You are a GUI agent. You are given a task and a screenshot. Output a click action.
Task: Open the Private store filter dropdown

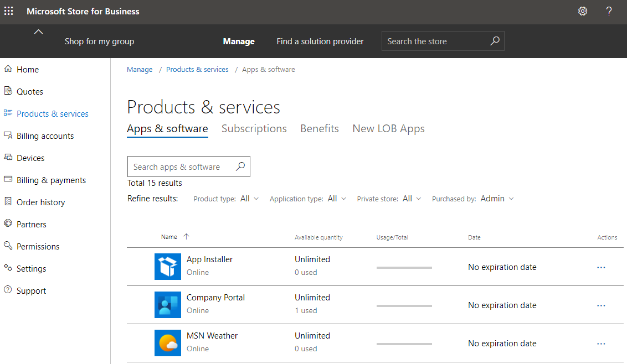412,198
